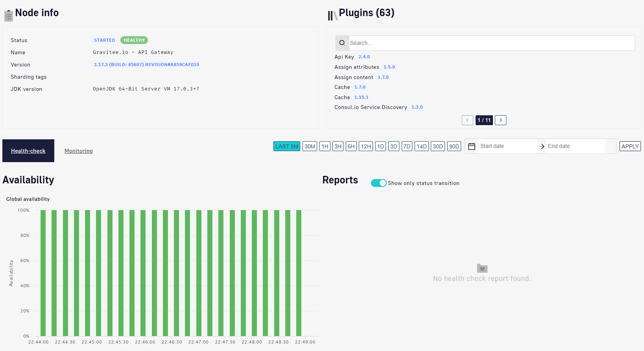
Task: Click the search magnifier icon
Action: click(x=342, y=43)
